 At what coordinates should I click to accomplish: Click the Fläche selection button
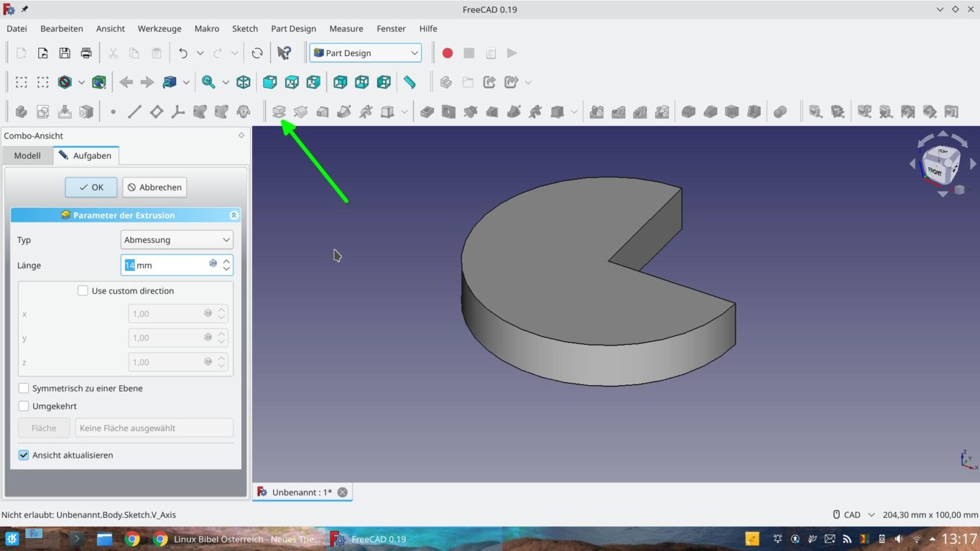pyautogui.click(x=43, y=427)
